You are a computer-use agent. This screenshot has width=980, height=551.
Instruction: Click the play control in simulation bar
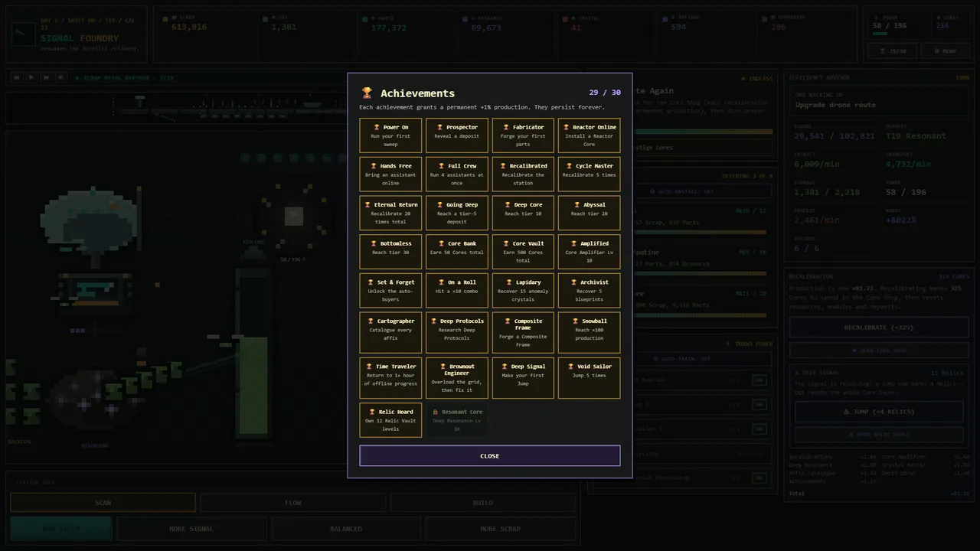31,77
